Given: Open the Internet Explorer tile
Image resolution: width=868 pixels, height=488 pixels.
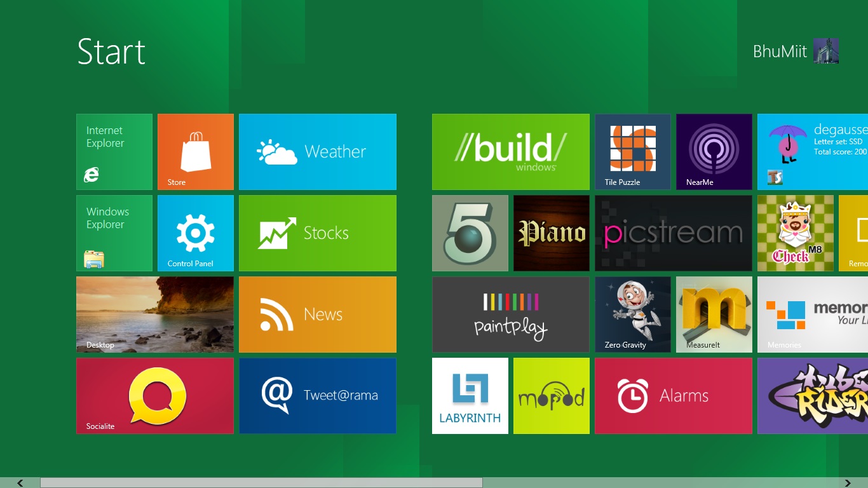Looking at the screenshot, I should 114,152.
